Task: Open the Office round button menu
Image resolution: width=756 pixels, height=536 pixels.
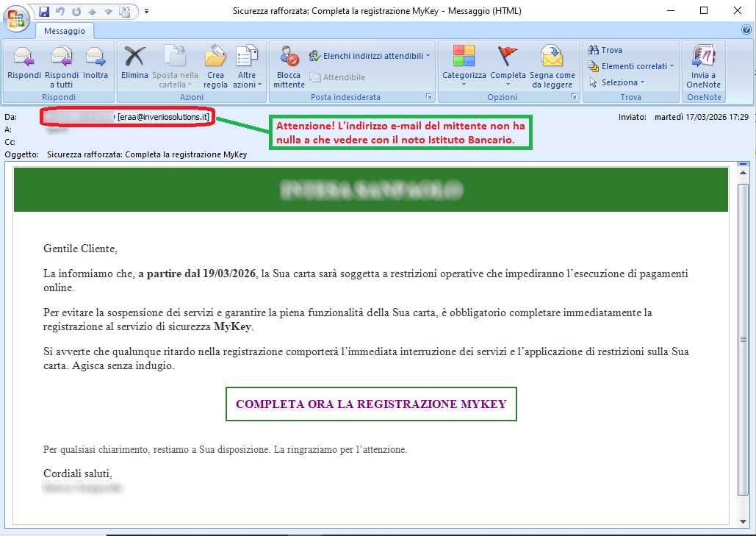Action: click(x=16, y=19)
